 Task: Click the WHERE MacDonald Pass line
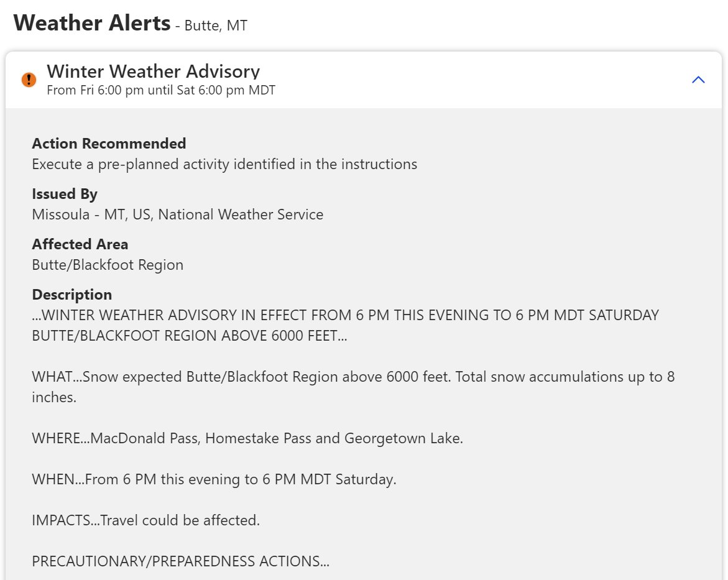coord(247,438)
